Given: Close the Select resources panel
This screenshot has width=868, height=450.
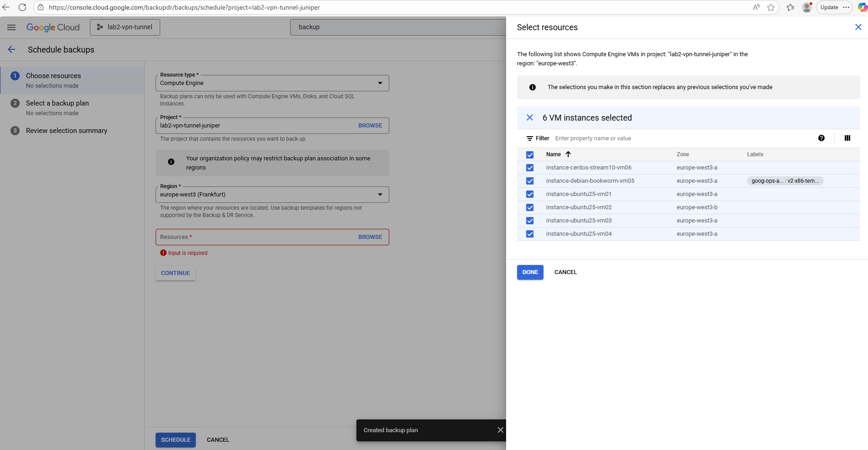Looking at the screenshot, I should pos(858,27).
